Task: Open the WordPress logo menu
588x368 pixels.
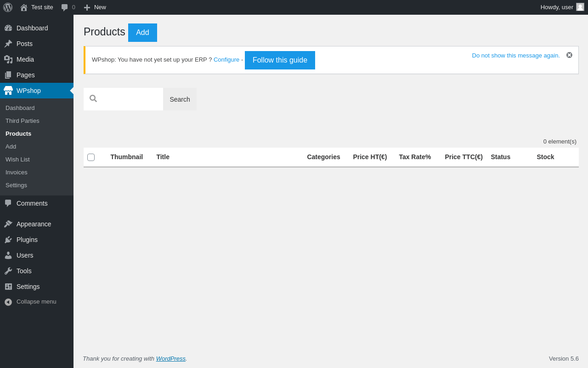Action: coord(8,7)
